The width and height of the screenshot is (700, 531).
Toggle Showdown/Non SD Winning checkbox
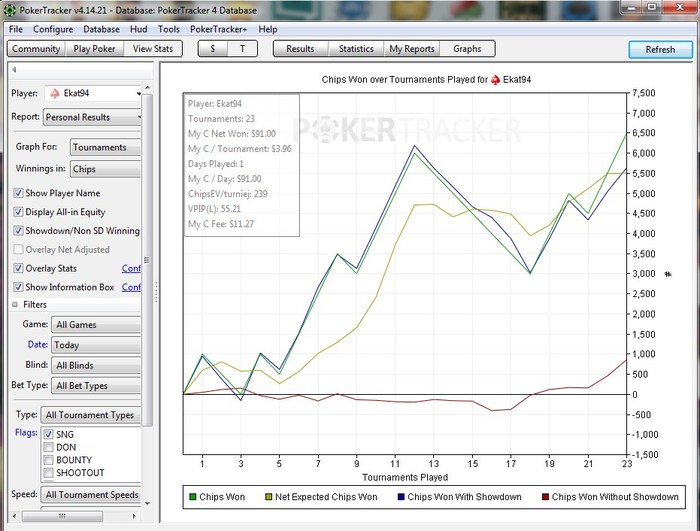pos(18,231)
